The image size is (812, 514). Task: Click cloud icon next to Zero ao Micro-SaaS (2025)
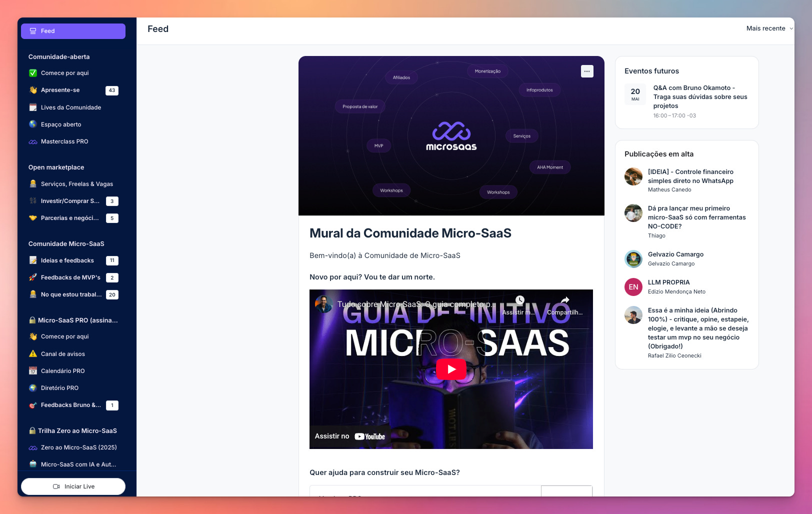33,447
